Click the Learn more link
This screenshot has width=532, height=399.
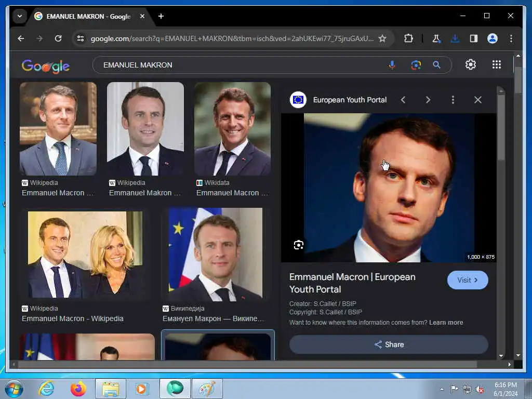tap(446, 322)
